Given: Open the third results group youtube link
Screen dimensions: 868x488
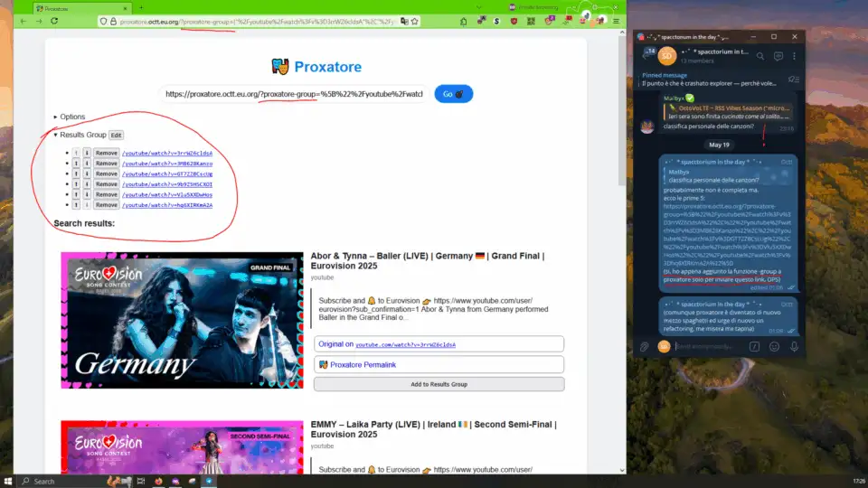Looking at the screenshot, I should [x=167, y=174].
